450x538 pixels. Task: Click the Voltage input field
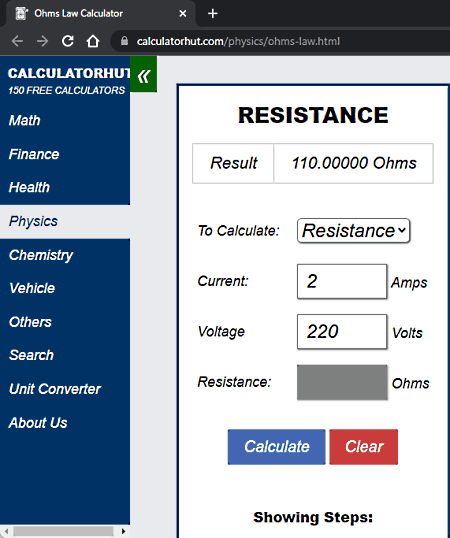click(x=342, y=331)
